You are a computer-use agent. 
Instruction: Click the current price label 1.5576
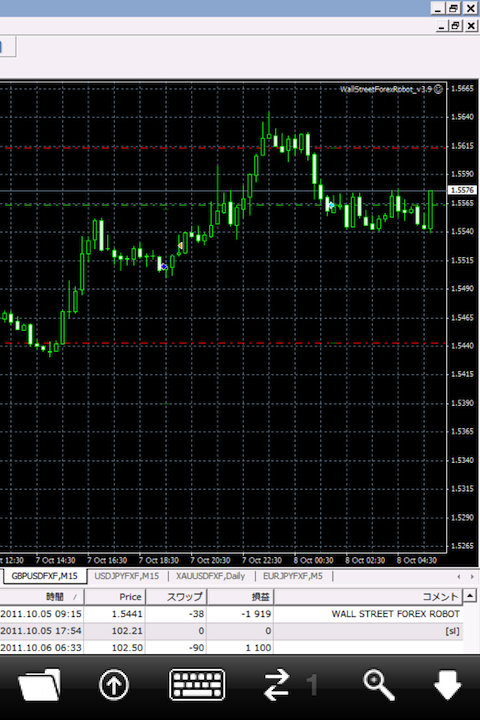(462, 190)
